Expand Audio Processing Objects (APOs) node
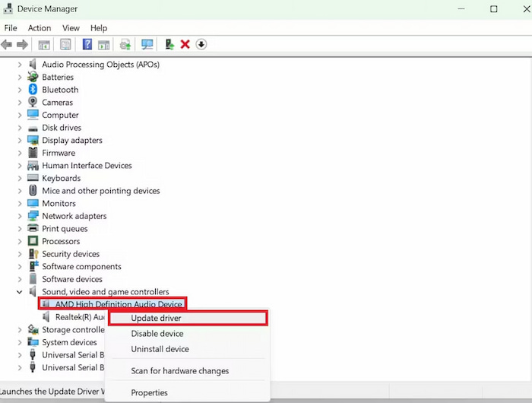Screen dimensions: 532x403 click(20, 65)
